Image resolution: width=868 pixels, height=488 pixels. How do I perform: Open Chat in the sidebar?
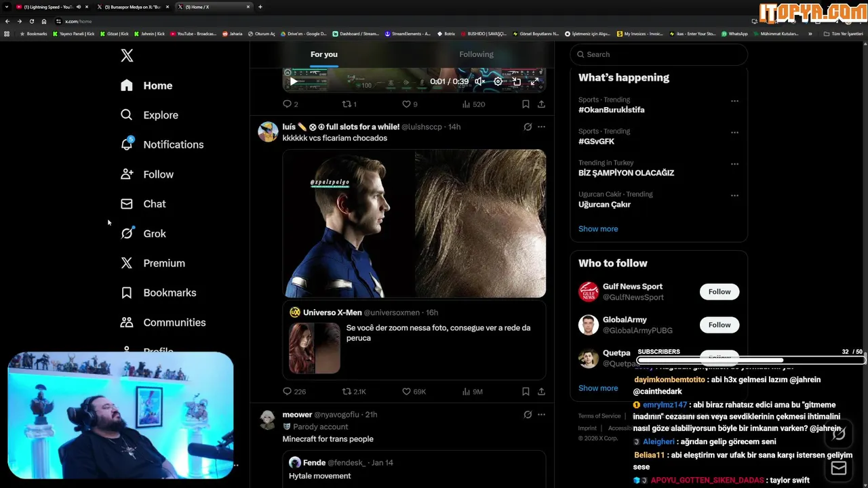pos(143,204)
